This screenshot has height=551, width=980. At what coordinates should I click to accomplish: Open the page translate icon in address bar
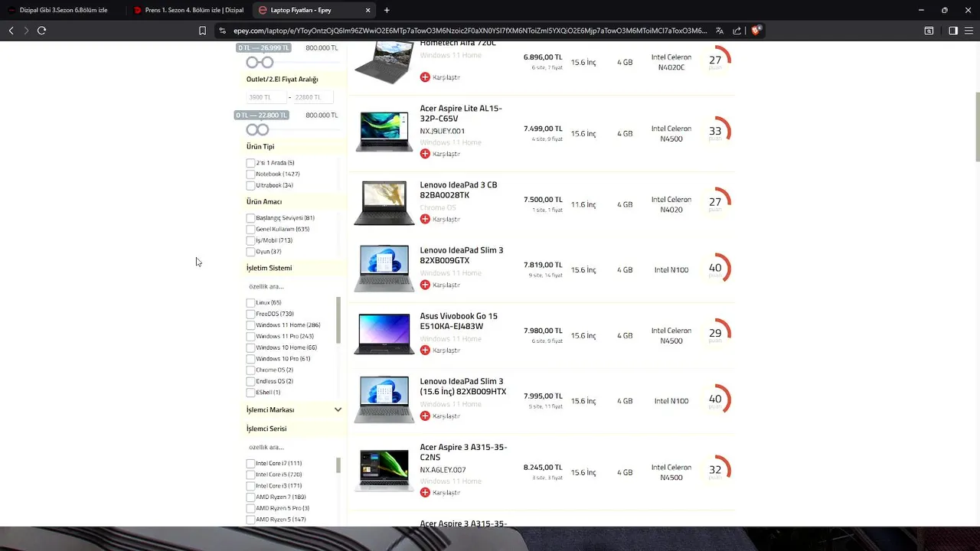tap(720, 31)
